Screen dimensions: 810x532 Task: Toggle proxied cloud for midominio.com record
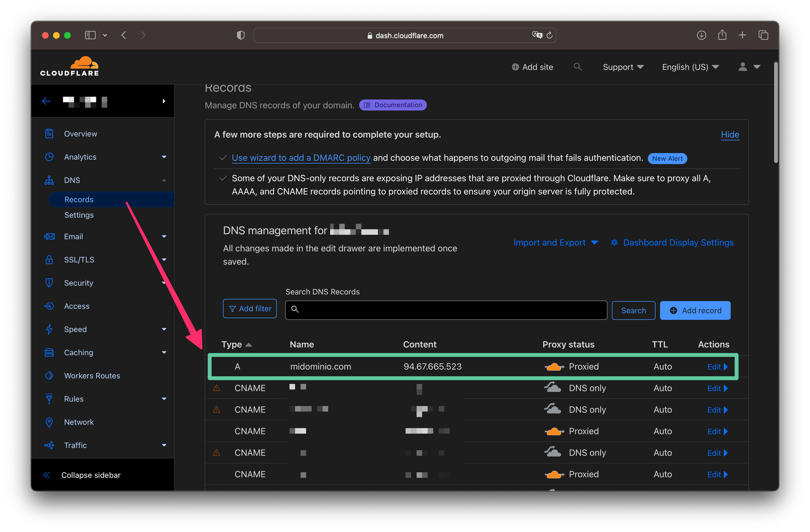pyautogui.click(x=554, y=367)
